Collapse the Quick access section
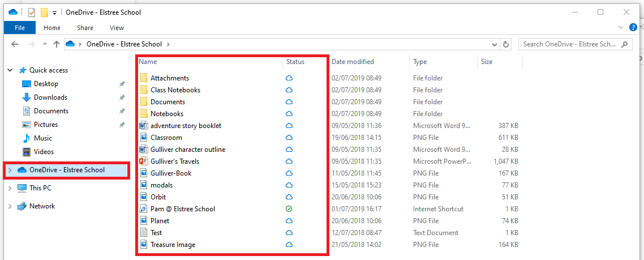644x260 pixels. pyautogui.click(x=10, y=70)
